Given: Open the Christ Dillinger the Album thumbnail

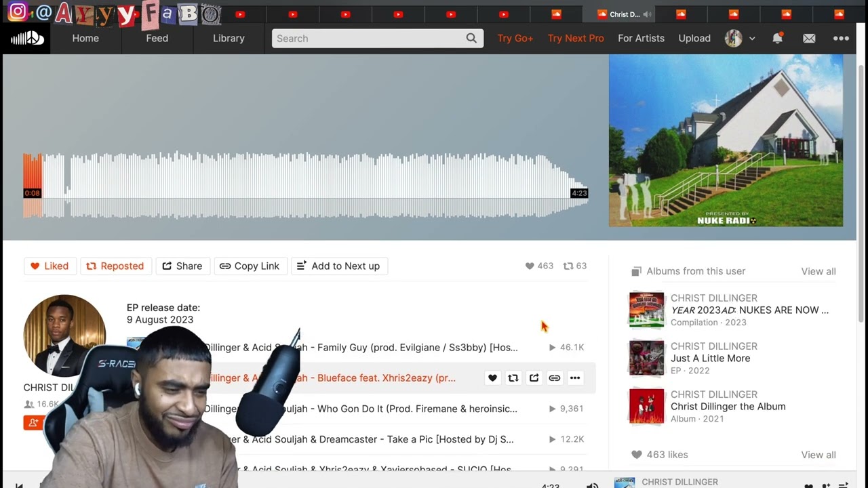Looking at the screenshot, I should [646, 406].
